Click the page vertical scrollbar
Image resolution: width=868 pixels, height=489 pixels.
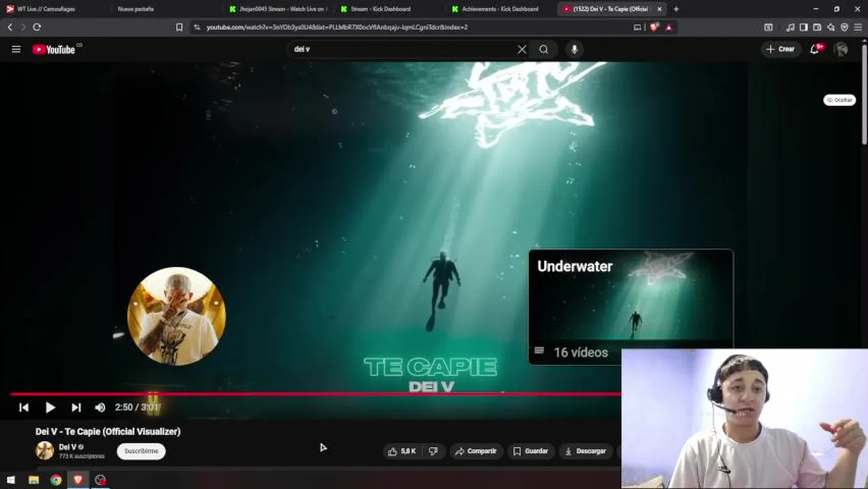(864, 95)
